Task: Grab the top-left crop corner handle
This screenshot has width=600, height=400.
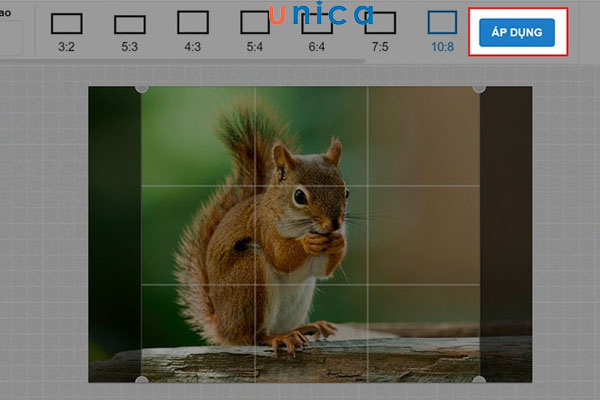Action: click(142, 87)
